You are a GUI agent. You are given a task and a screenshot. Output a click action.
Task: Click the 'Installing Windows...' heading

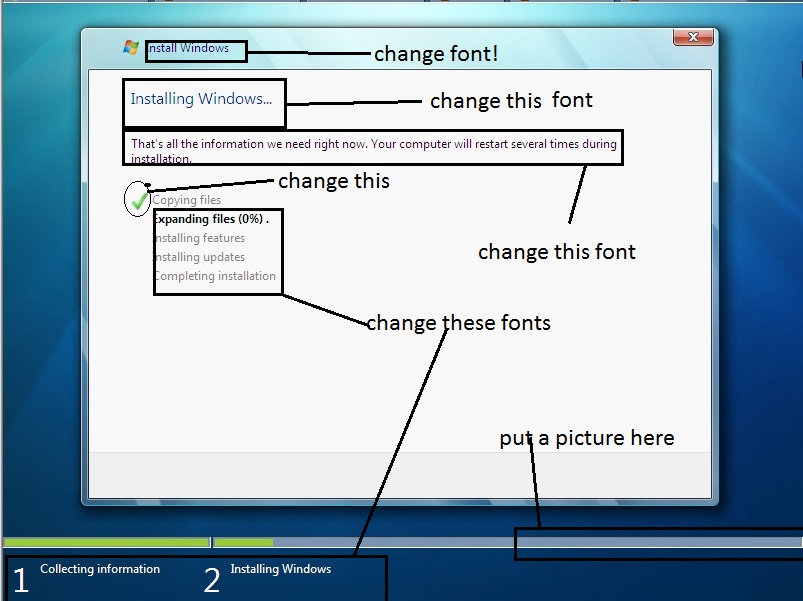[x=201, y=98]
